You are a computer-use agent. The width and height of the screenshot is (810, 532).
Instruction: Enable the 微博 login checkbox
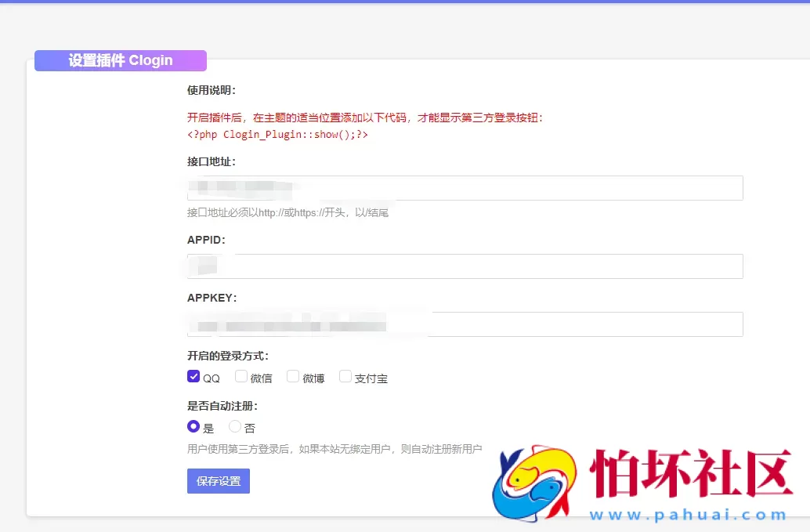292,376
